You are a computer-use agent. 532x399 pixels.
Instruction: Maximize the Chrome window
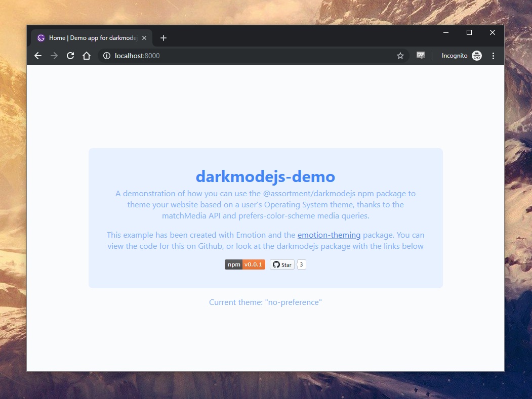tap(469, 32)
